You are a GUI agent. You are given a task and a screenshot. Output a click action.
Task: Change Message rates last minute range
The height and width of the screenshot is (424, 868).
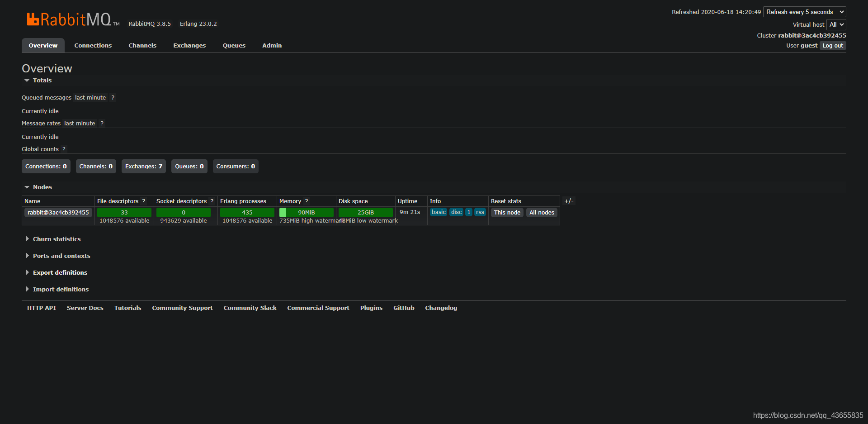80,123
